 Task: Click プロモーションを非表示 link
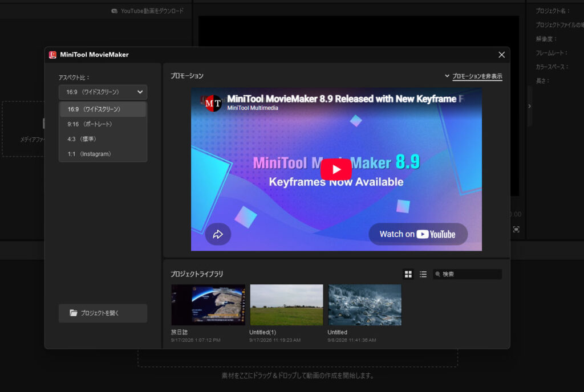click(477, 76)
